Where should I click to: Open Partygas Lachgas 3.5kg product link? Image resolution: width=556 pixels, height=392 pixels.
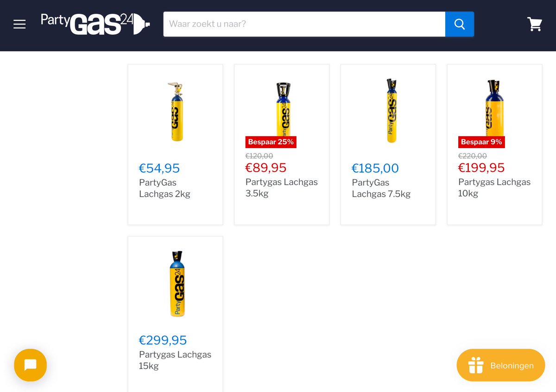tap(282, 187)
